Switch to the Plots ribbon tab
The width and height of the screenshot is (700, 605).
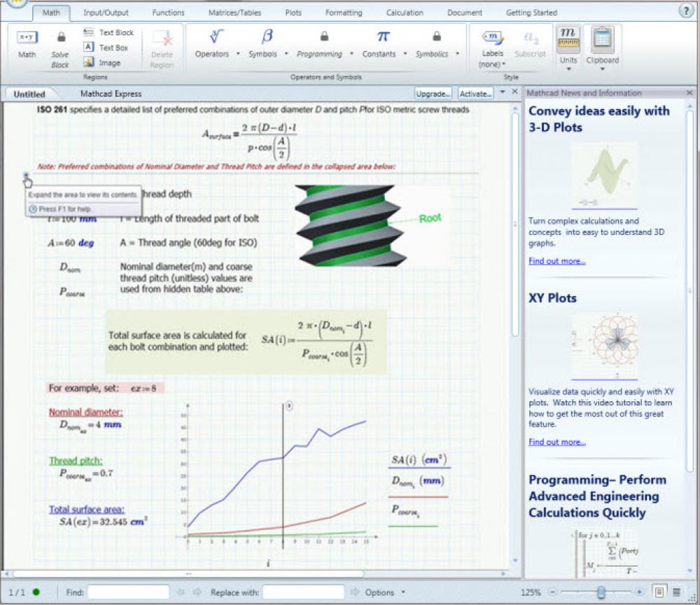click(293, 12)
